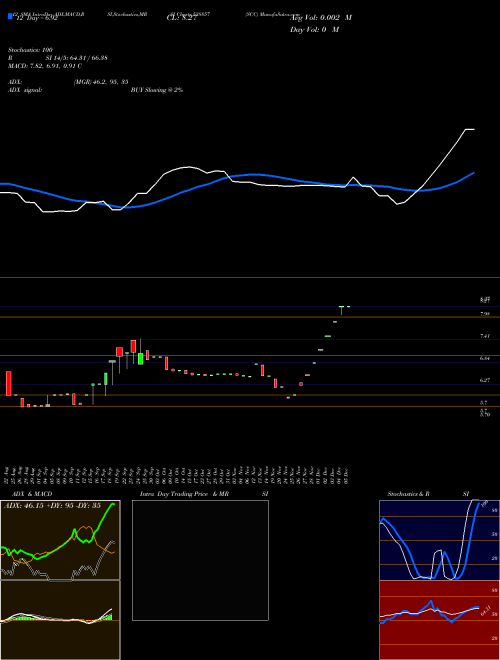Image resolution: width=500 pixels, height=660 pixels.
Task: Open the ADX & MACD indicator chart
Action: coord(60,540)
